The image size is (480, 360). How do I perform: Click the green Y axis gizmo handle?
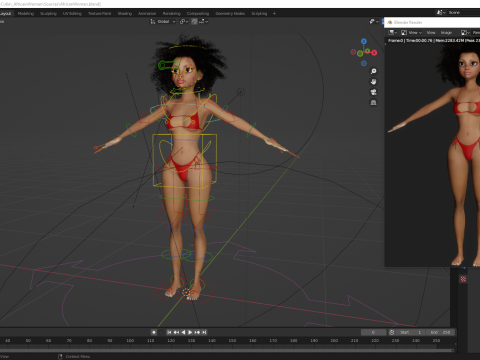click(367, 51)
